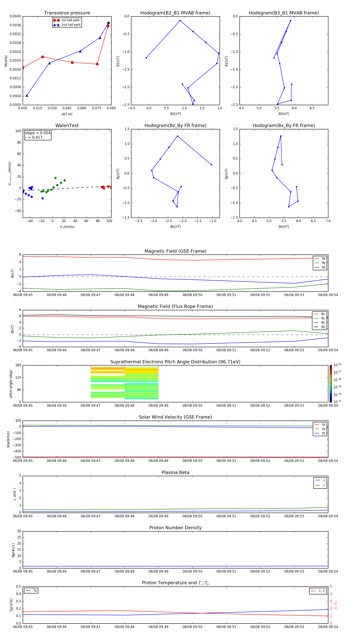Click the highest red point in Transverse pressure
The width and height of the screenshot is (351, 644).
pyautogui.click(x=108, y=23)
